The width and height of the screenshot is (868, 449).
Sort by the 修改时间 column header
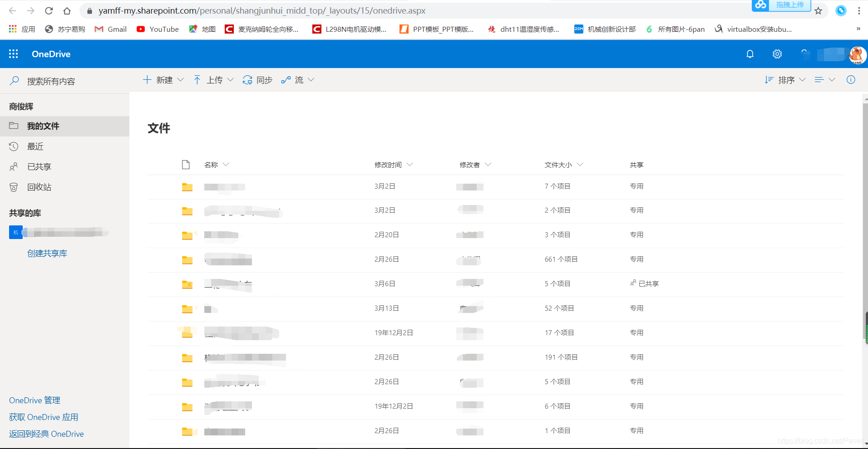(x=393, y=165)
